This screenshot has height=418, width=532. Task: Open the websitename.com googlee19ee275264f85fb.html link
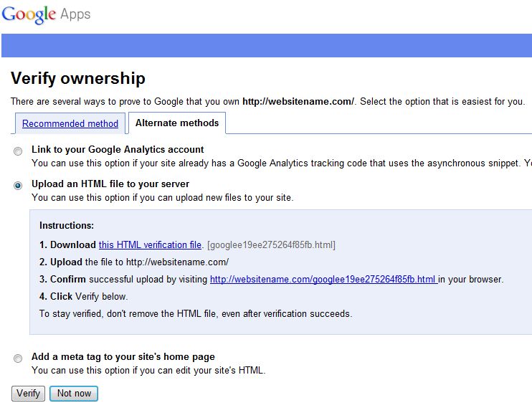click(323, 279)
